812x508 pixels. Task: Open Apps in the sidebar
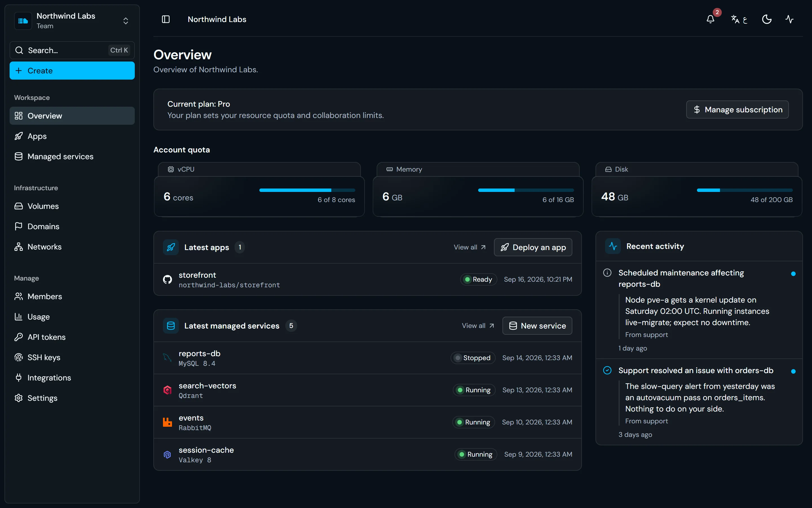tap(72, 136)
